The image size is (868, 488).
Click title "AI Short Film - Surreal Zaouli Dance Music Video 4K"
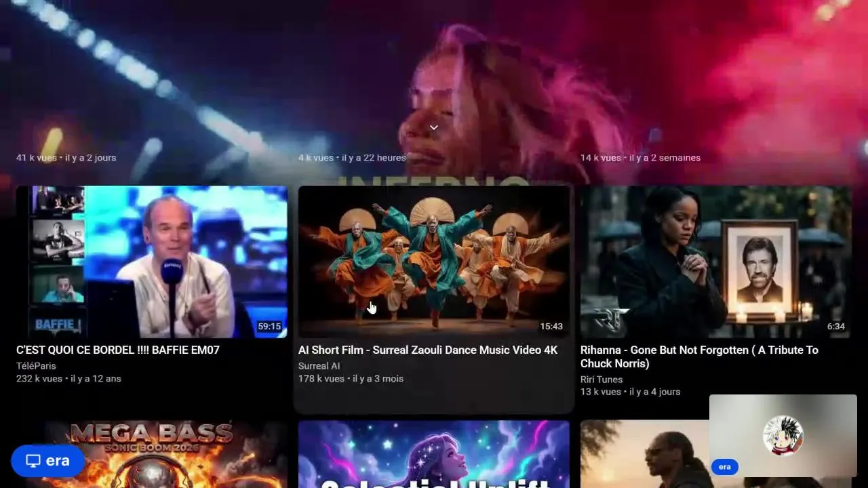point(428,350)
